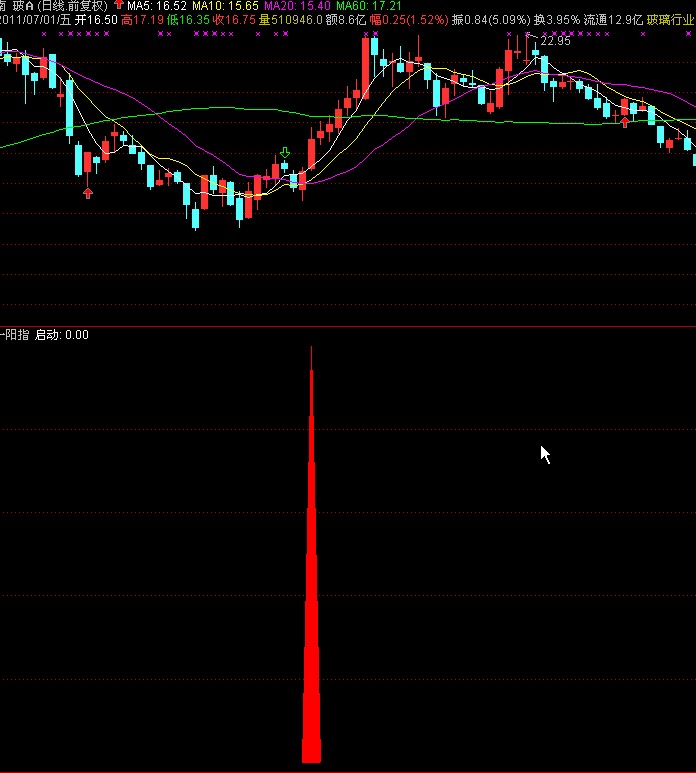Click the high price 高17.19
Image resolution: width=696 pixels, height=773 pixels.
(142, 20)
